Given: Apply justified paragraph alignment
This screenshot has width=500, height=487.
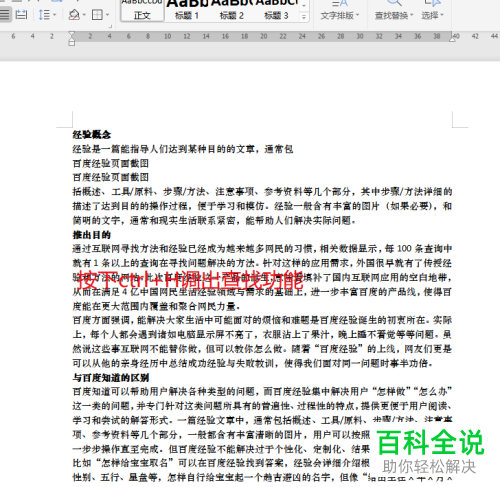Looking at the screenshot, I should pos(5,15).
